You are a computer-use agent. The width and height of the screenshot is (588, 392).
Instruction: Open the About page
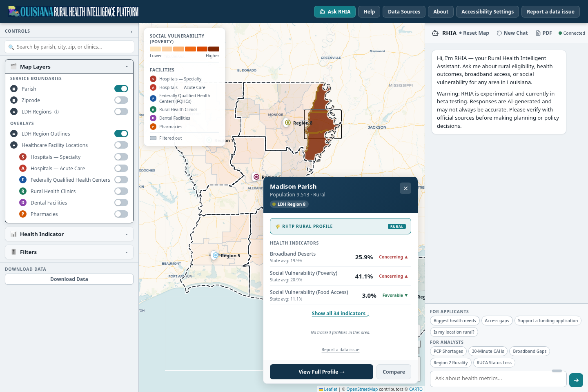point(441,11)
